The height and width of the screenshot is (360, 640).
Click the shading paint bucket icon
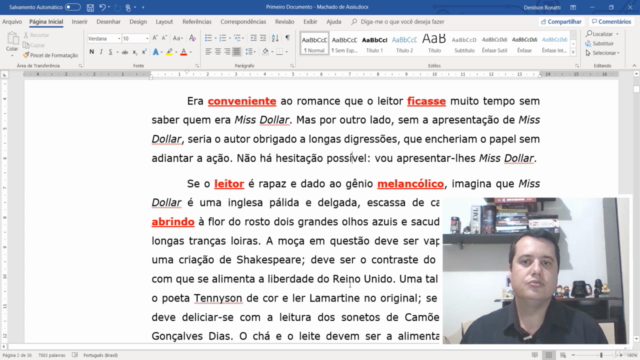click(x=265, y=52)
